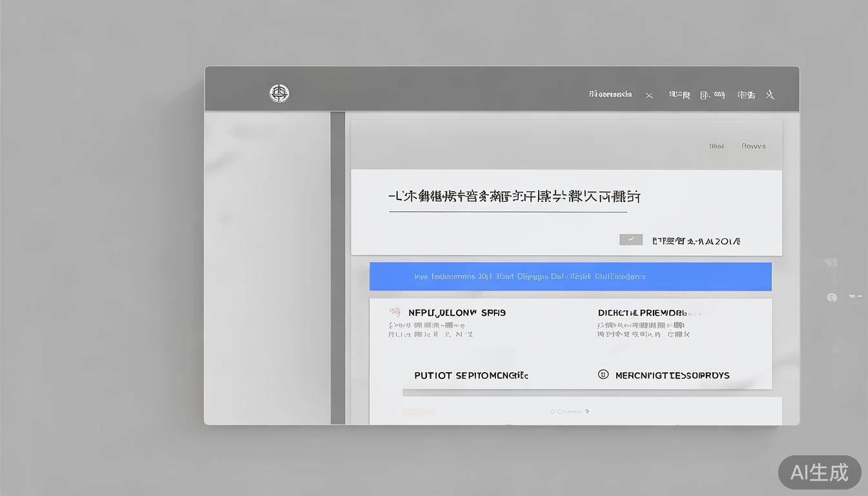Click the blue banner bar

click(x=570, y=276)
